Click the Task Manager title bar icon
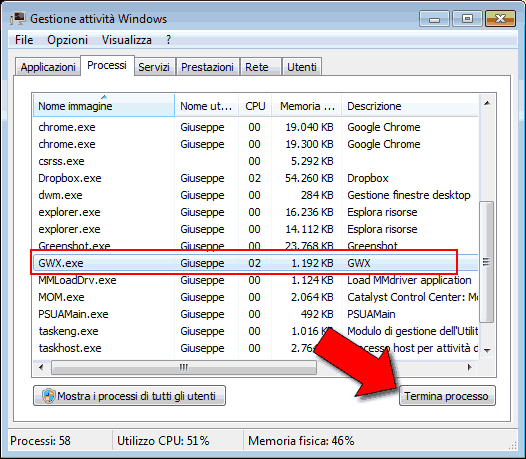526x459 pixels. pyautogui.click(x=18, y=18)
